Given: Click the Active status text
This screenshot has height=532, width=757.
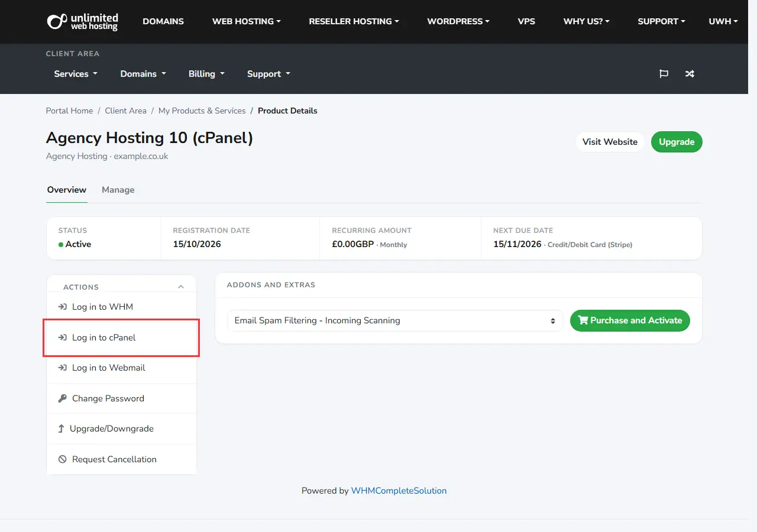Looking at the screenshot, I should point(78,244).
